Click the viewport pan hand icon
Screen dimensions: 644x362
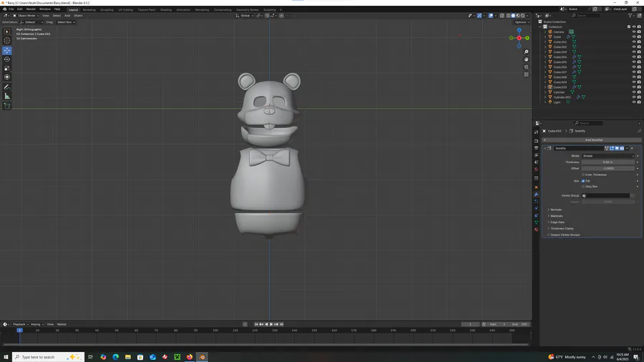pyautogui.click(x=526, y=59)
